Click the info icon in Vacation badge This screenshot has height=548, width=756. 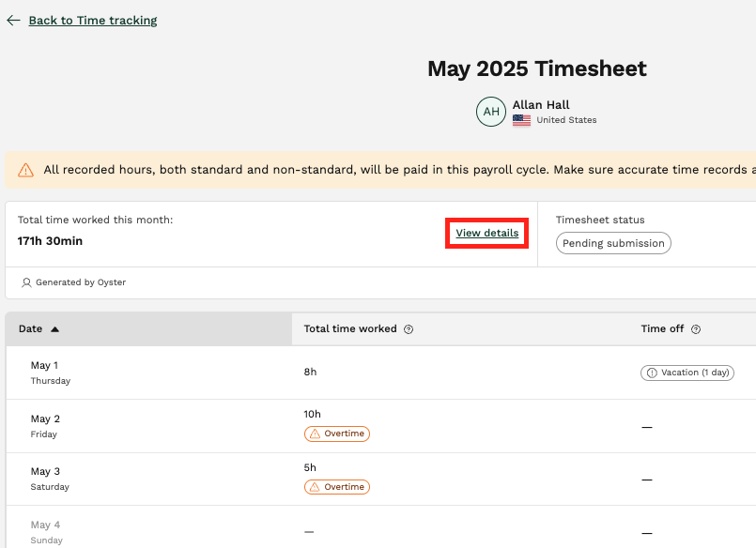pyautogui.click(x=652, y=373)
